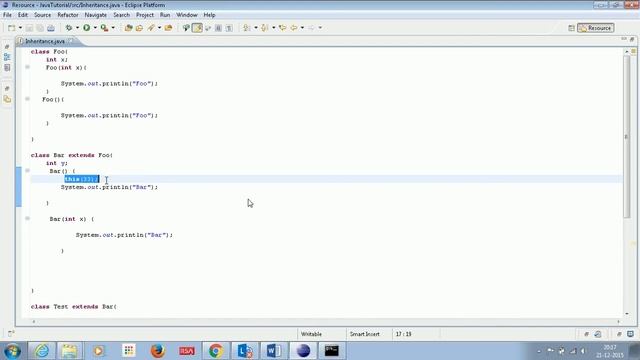This screenshot has width=640, height=360.
Task: Click the class Test extends Bar line
Action: (x=73, y=307)
